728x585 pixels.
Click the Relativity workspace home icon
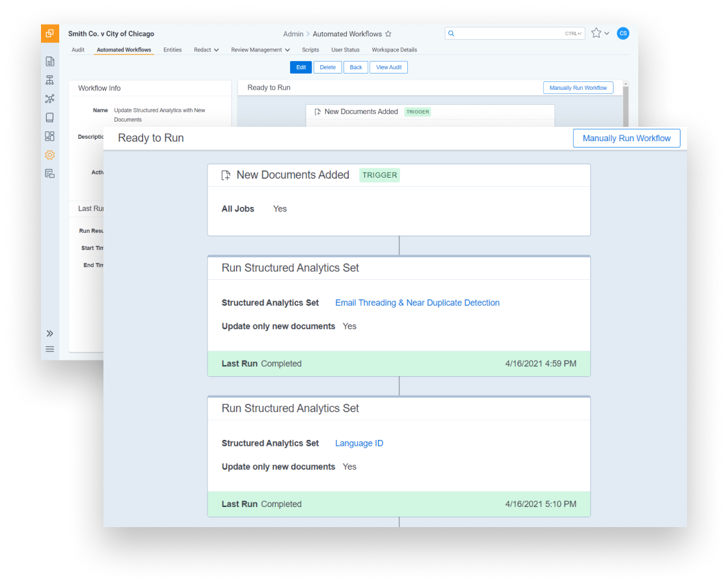coord(50,33)
